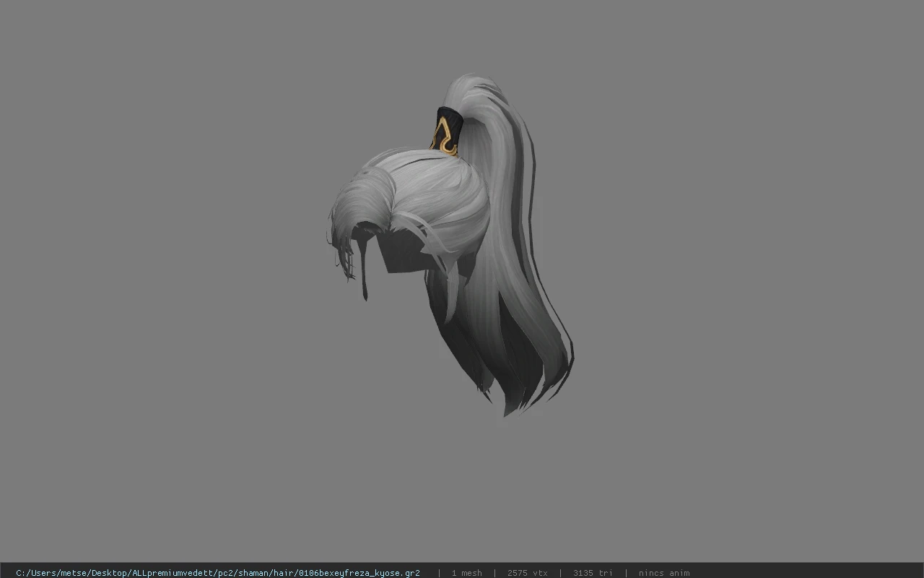Click the "nincs anim" status entry

point(663,573)
